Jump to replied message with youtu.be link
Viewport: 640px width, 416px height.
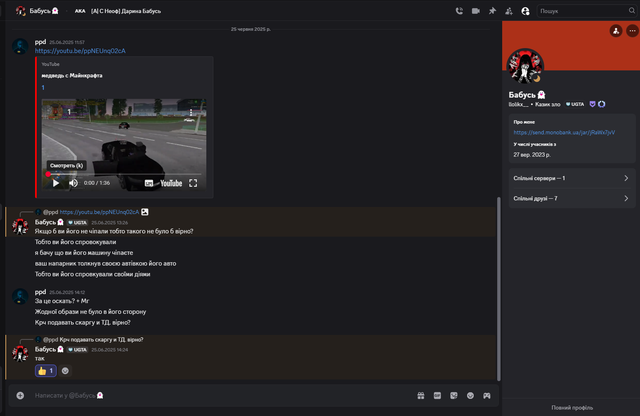pos(99,212)
